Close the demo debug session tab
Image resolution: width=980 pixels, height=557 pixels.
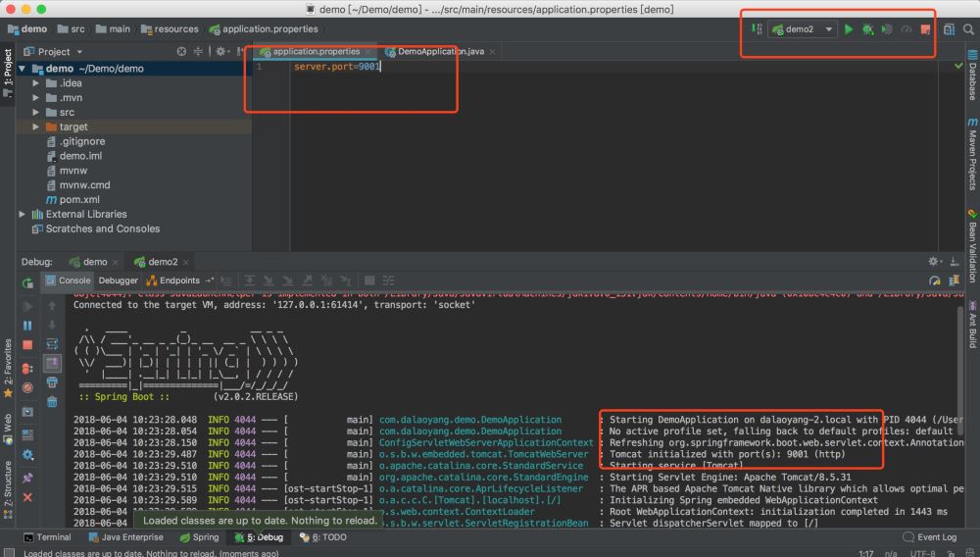pos(118,262)
